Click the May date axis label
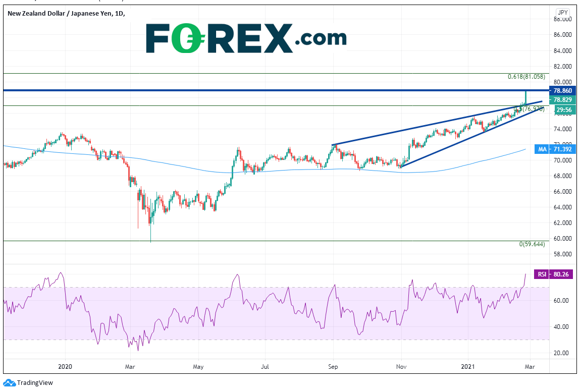 198,367
